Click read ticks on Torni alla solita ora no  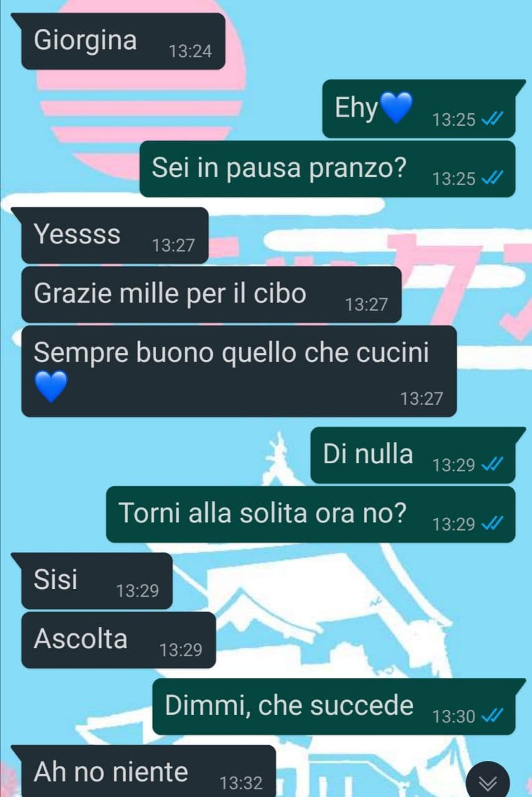[x=493, y=524]
